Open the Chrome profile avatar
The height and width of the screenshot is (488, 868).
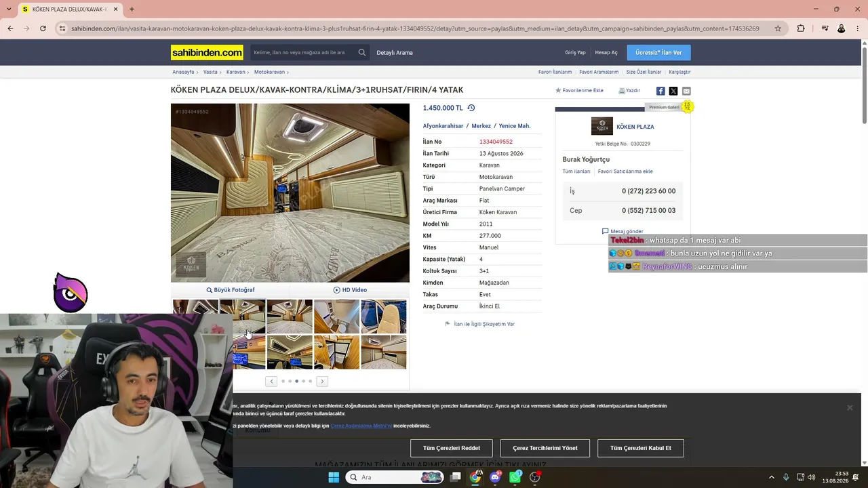(x=842, y=28)
